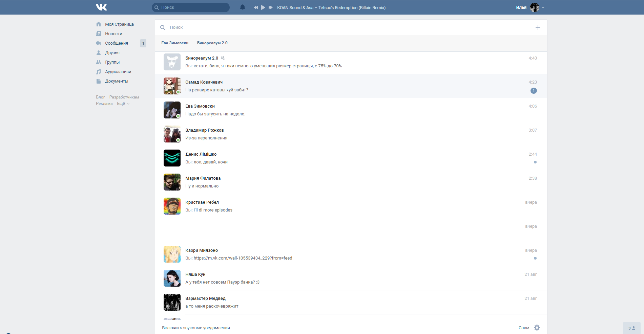Click the unread badge on Самад Ковачевич's chat

click(x=534, y=91)
